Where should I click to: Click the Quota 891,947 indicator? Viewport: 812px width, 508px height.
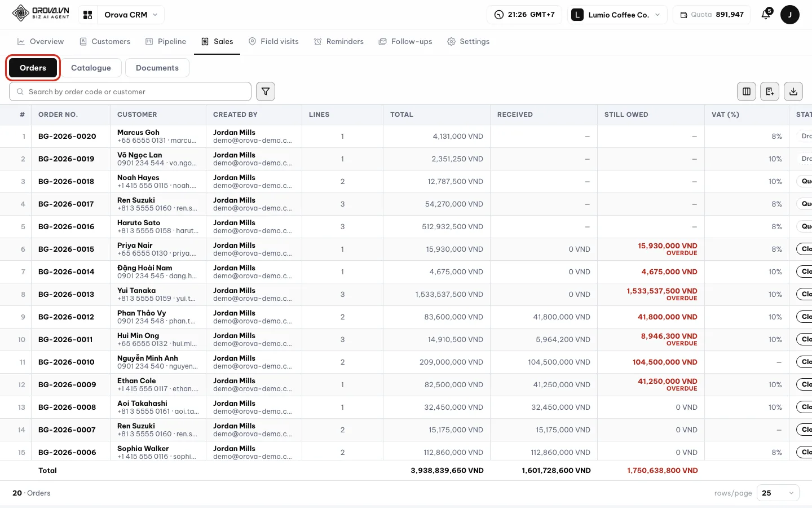tap(712, 15)
